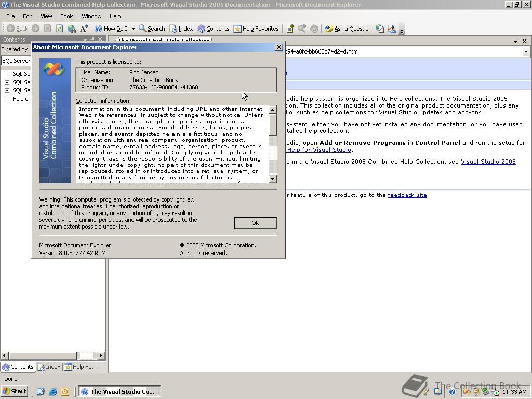The image size is (532, 399).
Task: Follow the 'Help for Visual Studio' link
Action: coord(319,150)
